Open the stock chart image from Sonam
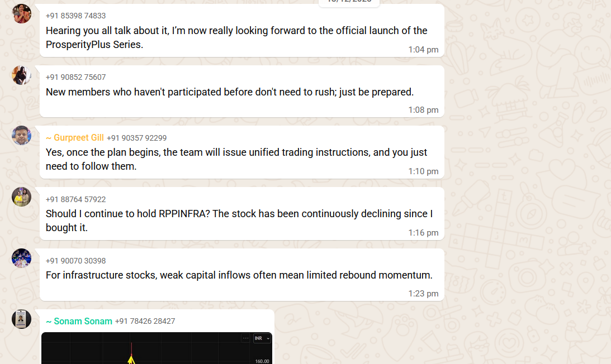 (157, 349)
